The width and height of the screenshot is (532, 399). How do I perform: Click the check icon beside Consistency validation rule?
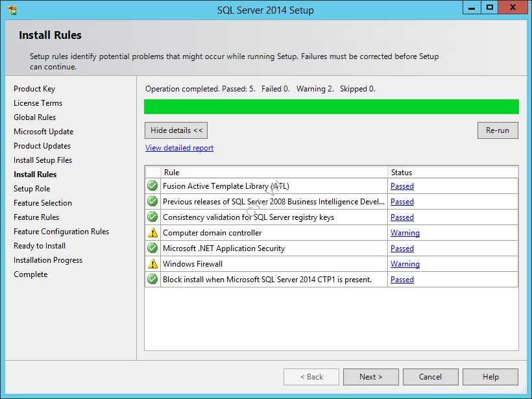152,217
